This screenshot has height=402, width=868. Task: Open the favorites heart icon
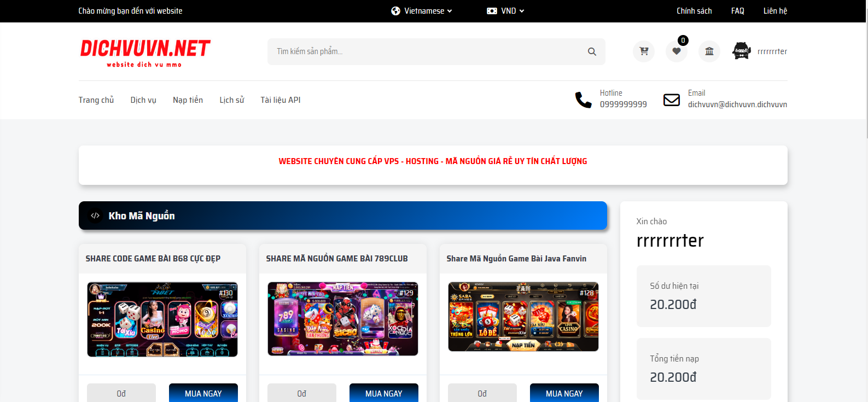[677, 51]
